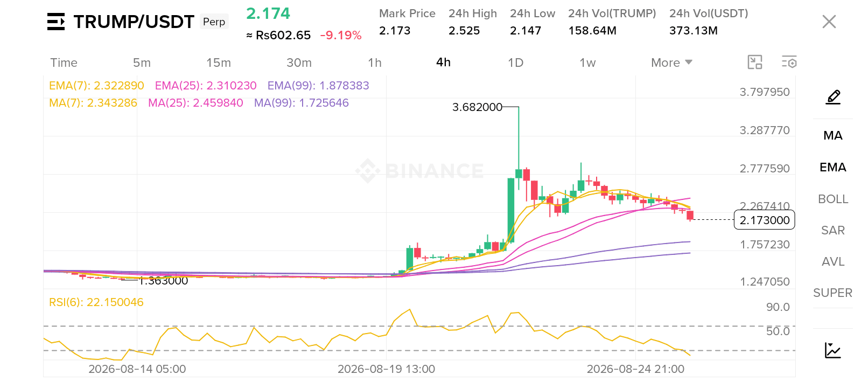868x388 pixels.
Task: Toggle the SUPER indicator
Action: [x=833, y=293]
